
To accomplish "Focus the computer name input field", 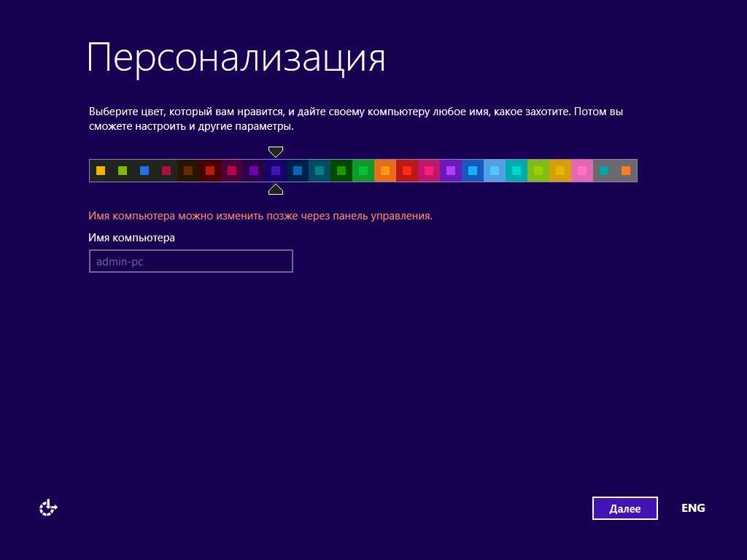I will point(190,261).
